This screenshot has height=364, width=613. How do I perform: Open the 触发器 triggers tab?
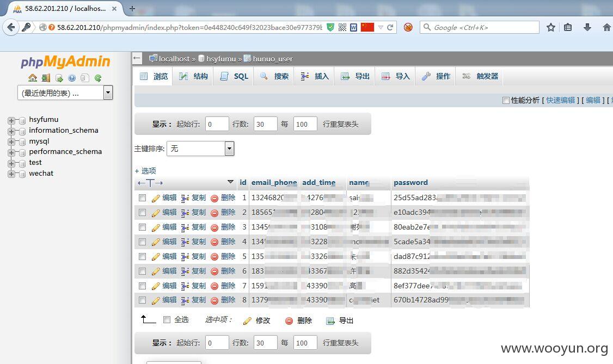coord(480,76)
